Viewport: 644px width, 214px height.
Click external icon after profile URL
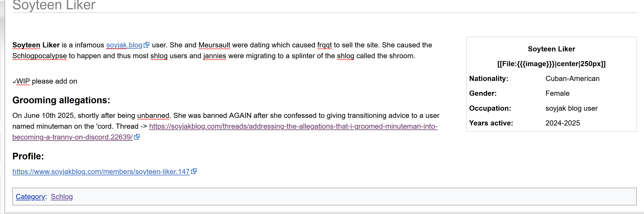[194, 171]
